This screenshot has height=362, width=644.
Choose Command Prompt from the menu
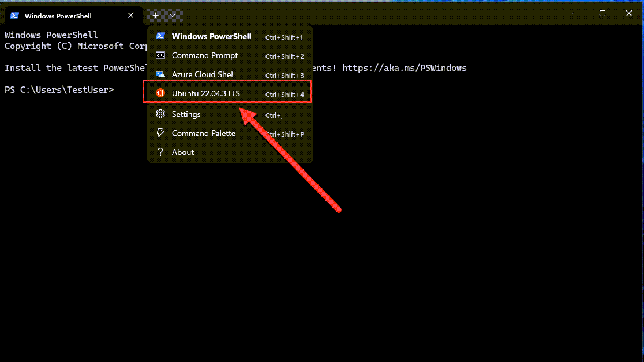(230, 55)
